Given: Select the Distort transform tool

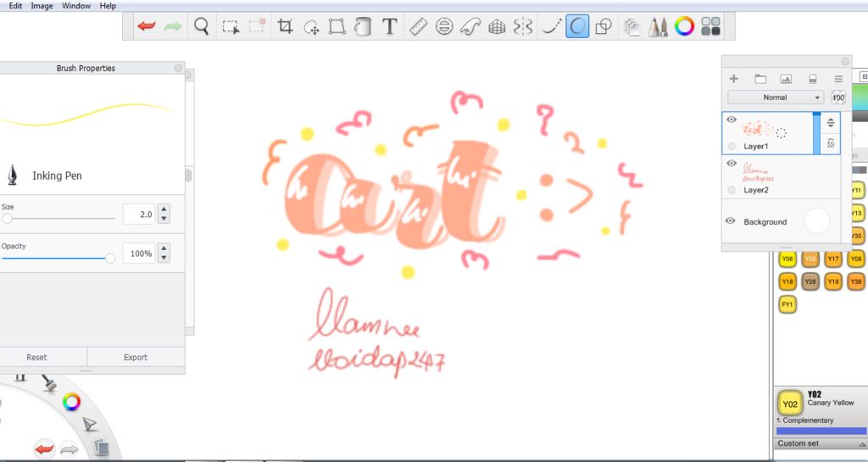Looking at the screenshot, I should click(337, 26).
